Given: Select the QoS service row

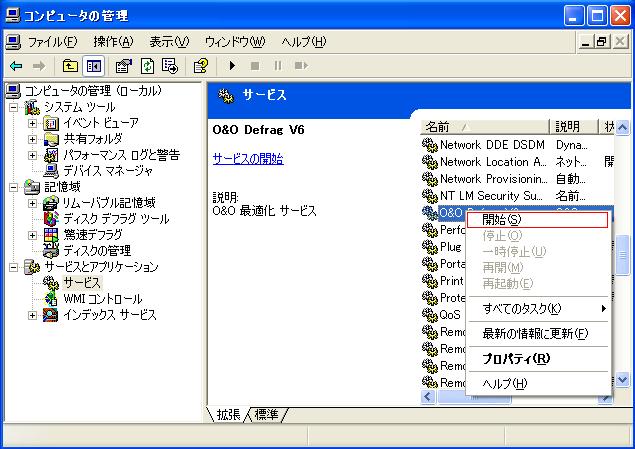Looking at the screenshot, I should [x=443, y=315].
